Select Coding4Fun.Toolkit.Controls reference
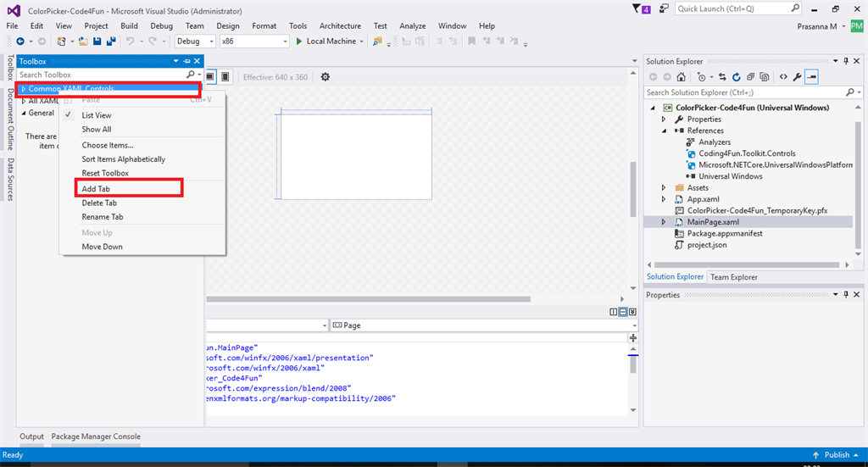Image resolution: width=868 pixels, height=467 pixels. [747, 153]
